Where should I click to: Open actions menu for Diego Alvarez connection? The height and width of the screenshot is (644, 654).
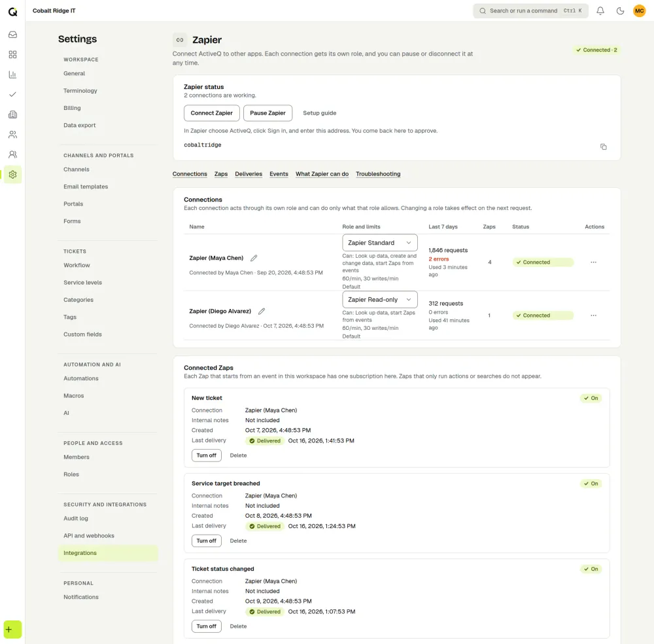click(x=593, y=315)
